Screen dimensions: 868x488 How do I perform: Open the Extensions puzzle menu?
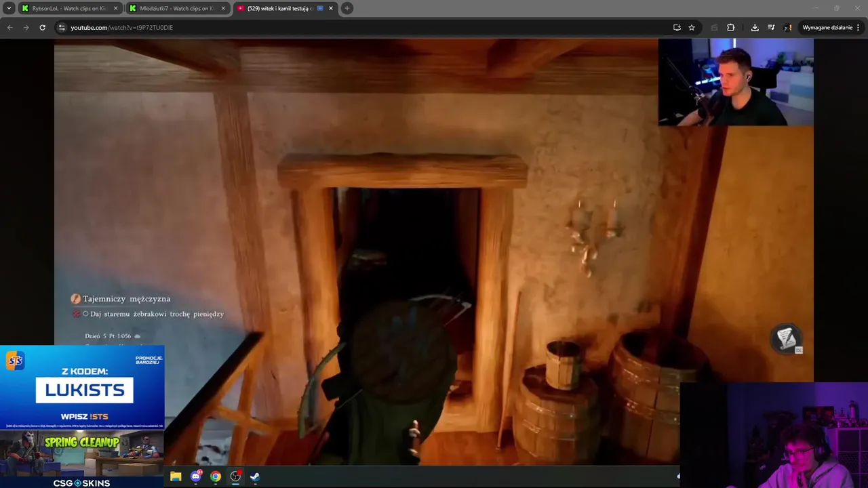point(730,27)
